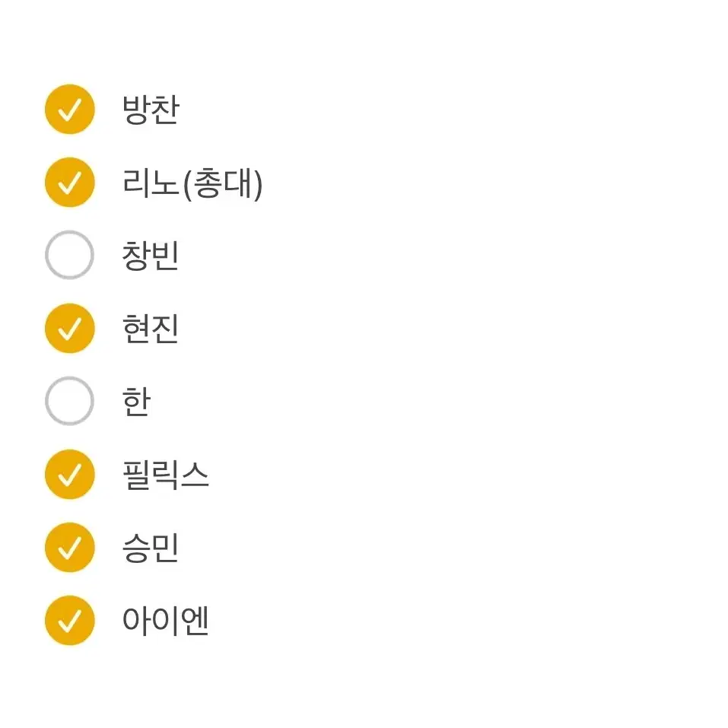728x728 pixels.
Task: Click the 방찬 label text
Action: (151, 110)
